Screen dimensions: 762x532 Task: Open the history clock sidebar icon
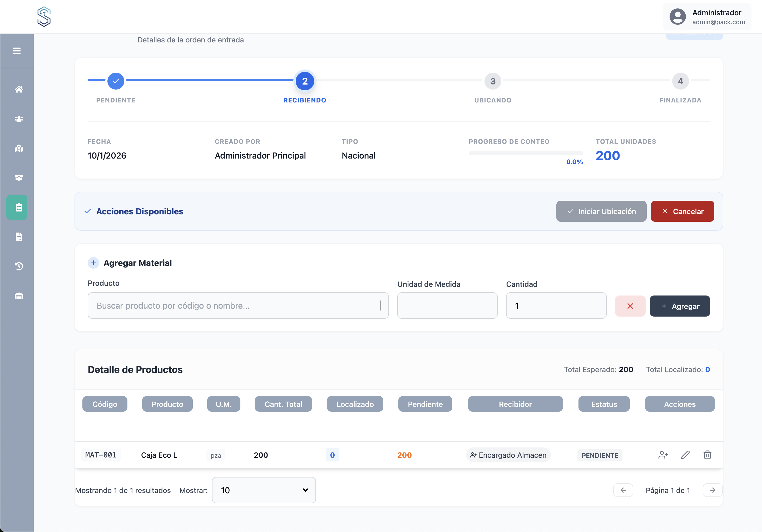tap(19, 266)
